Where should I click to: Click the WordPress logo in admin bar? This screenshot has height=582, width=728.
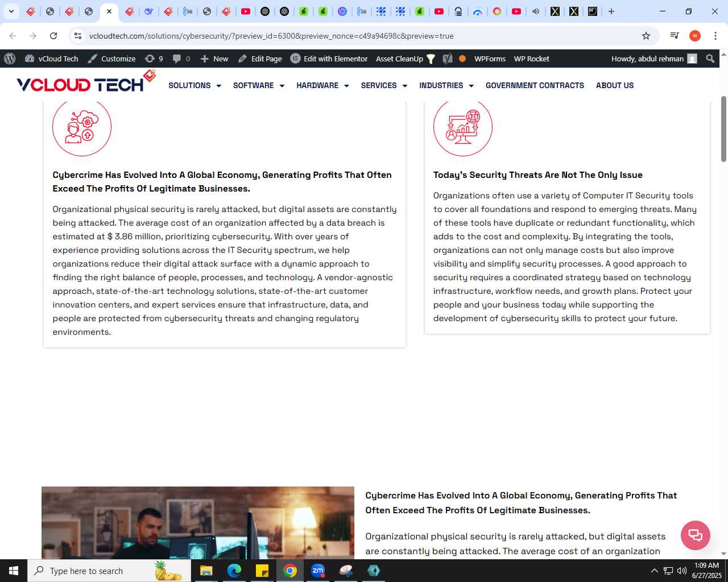pos(10,59)
